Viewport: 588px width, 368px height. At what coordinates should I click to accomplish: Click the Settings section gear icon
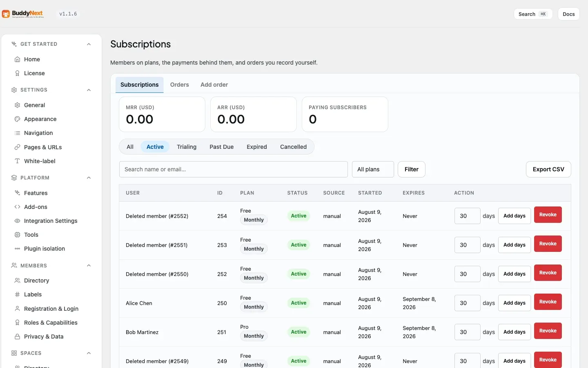click(x=14, y=90)
